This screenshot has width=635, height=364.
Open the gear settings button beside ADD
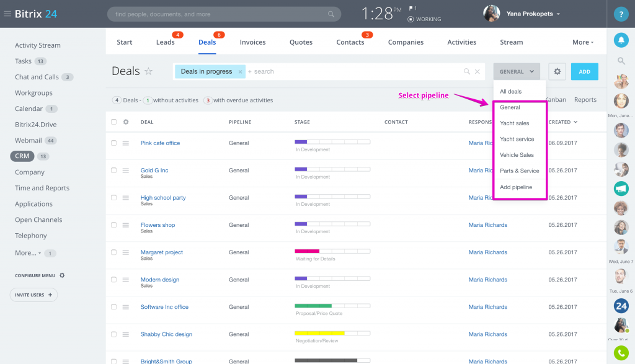(557, 72)
